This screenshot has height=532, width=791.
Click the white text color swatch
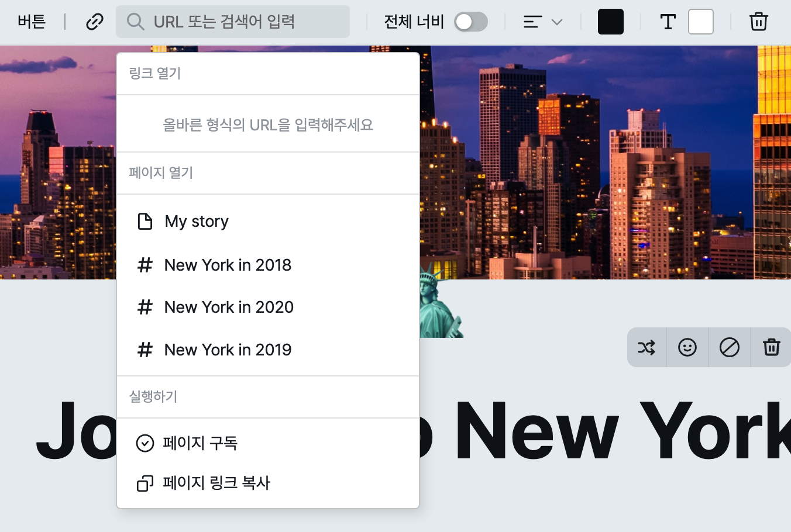(700, 22)
